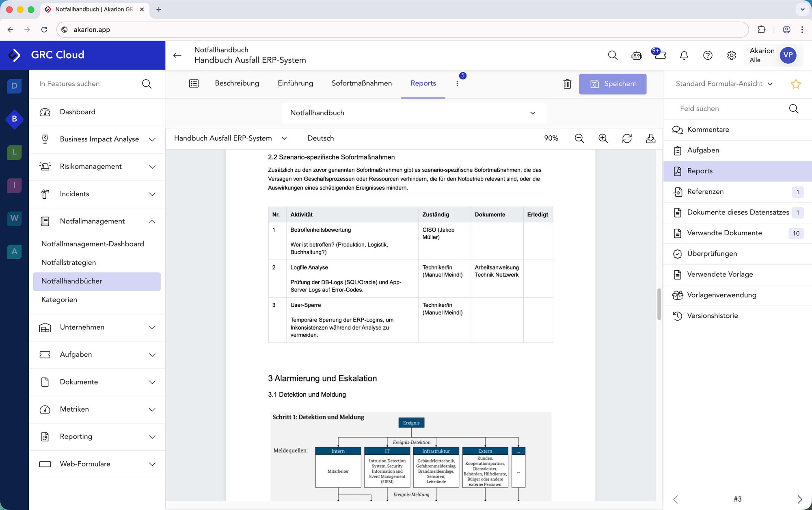Open the global search magnifier
The height and width of the screenshot is (510, 812).
click(x=613, y=55)
